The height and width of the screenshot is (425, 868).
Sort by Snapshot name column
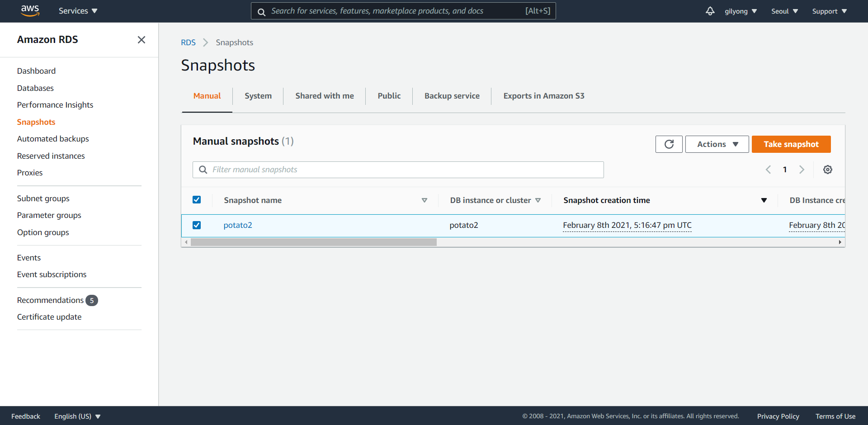tap(325, 200)
